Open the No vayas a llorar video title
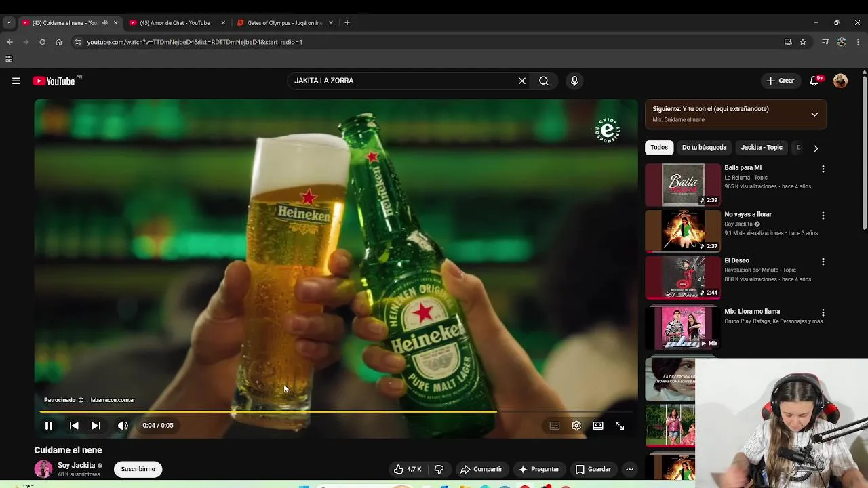Image resolution: width=868 pixels, height=488 pixels. pos(748,214)
